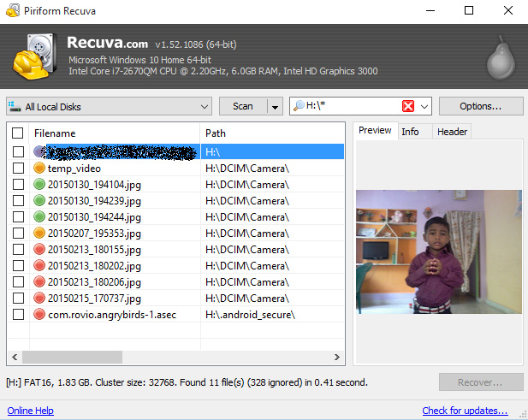Click the Recuva title bar app icon

(x=13, y=11)
